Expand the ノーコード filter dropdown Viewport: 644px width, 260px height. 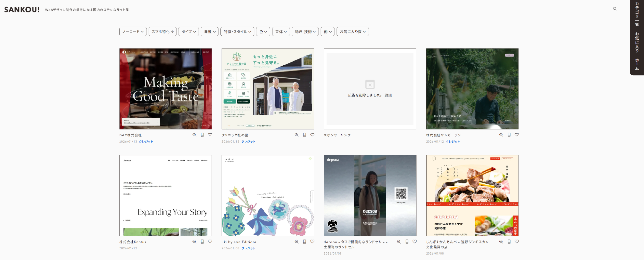[133, 32]
